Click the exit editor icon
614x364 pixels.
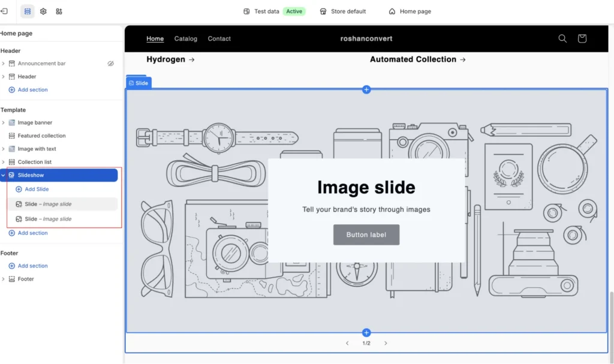[x=4, y=11]
